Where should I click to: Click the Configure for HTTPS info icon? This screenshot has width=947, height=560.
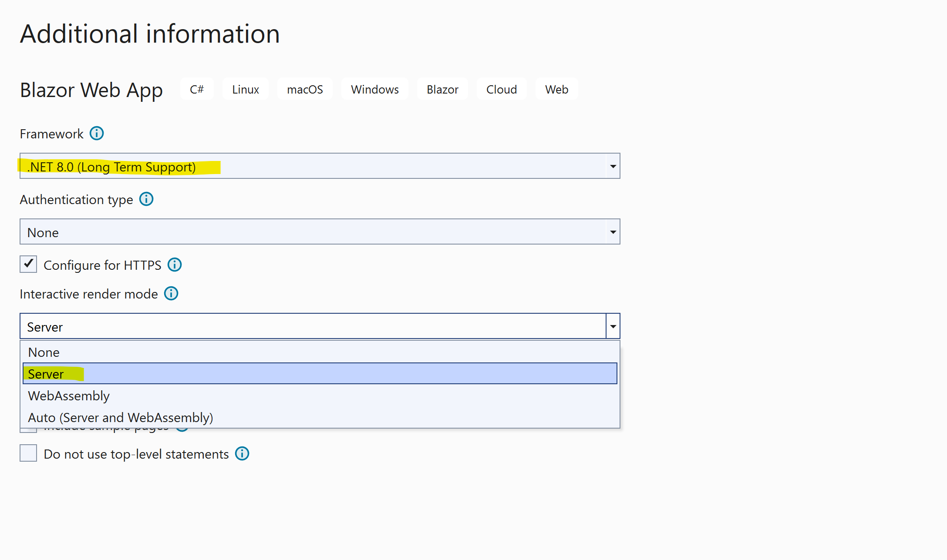point(175,265)
